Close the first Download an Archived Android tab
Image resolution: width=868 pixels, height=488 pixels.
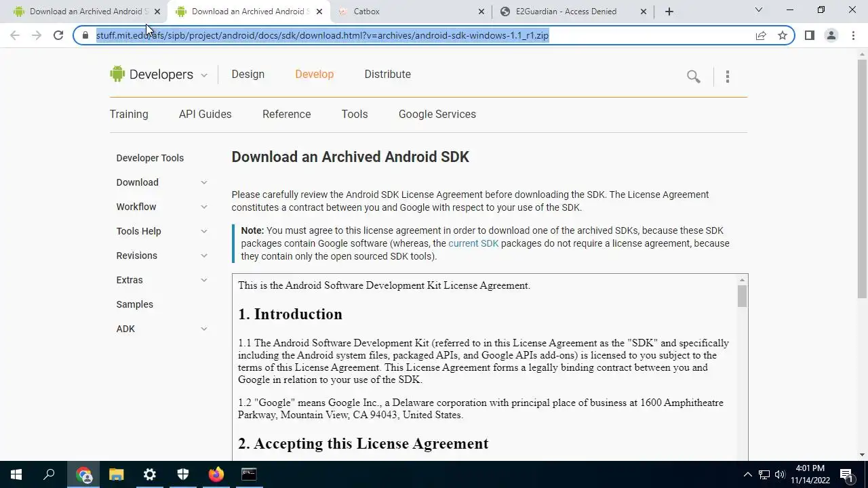[x=157, y=12]
